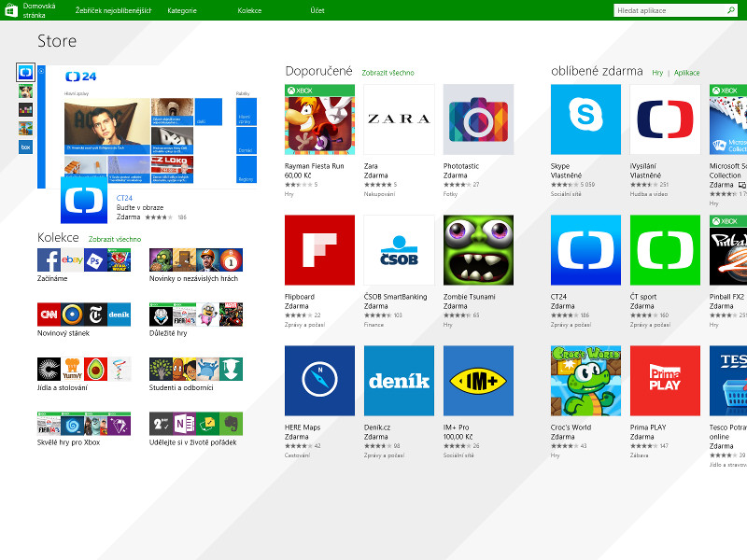Select the second featured thumbnail with the dog
The width and height of the screenshot is (747, 560).
point(25,91)
